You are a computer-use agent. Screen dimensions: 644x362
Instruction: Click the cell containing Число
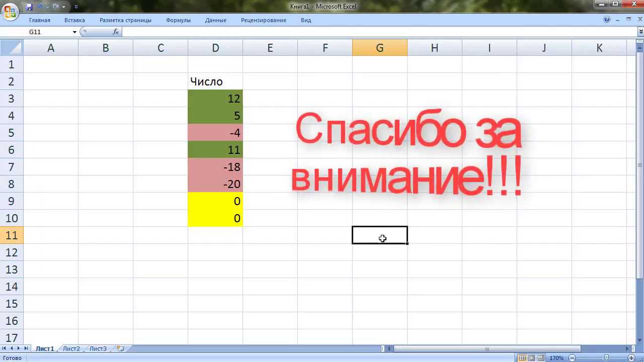215,81
